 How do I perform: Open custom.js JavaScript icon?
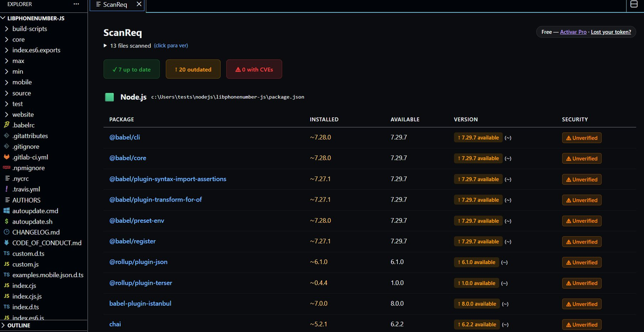tap(7, 264)
